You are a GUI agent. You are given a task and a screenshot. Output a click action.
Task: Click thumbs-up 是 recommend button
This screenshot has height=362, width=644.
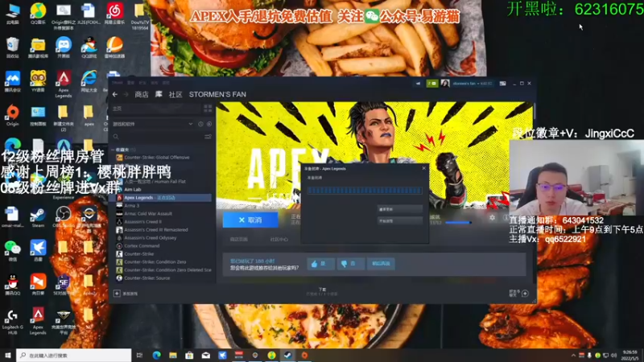pyautogui.click(x=320, y=264)
